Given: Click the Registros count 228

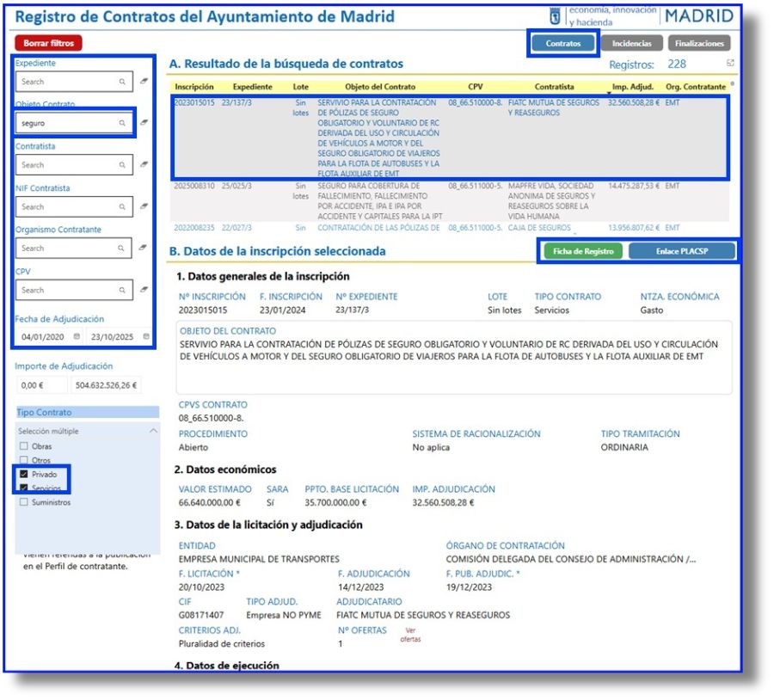Looking at the screenshot, I should (x=677, y=64).
